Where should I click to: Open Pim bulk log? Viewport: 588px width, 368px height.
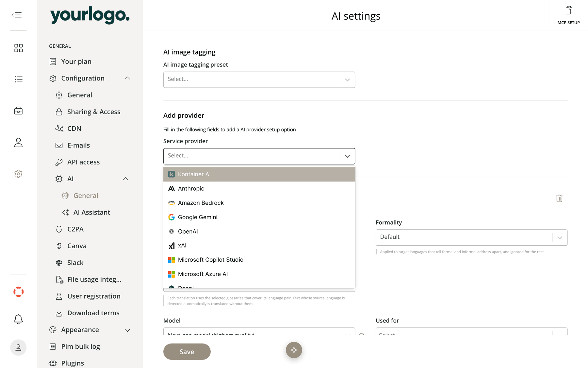[x=74, y=346]
